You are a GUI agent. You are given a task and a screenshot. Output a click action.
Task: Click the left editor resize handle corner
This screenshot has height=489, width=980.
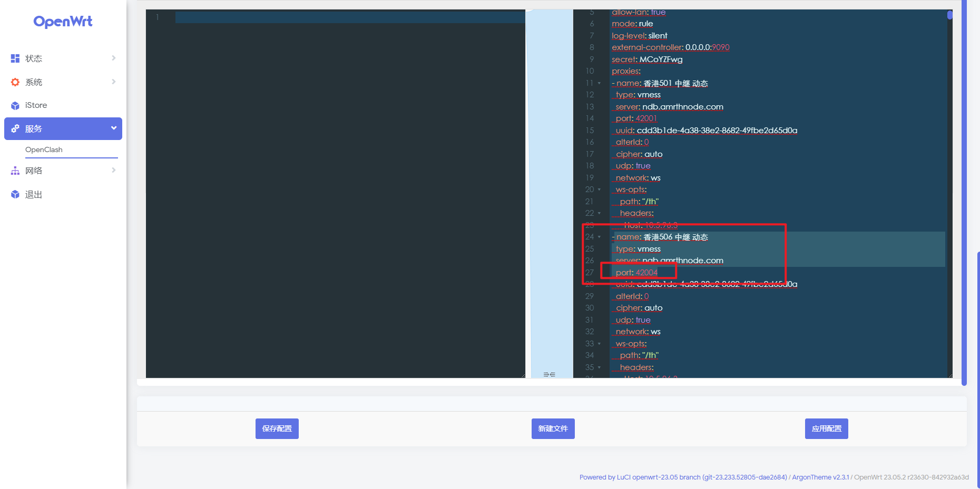point(523,375)
